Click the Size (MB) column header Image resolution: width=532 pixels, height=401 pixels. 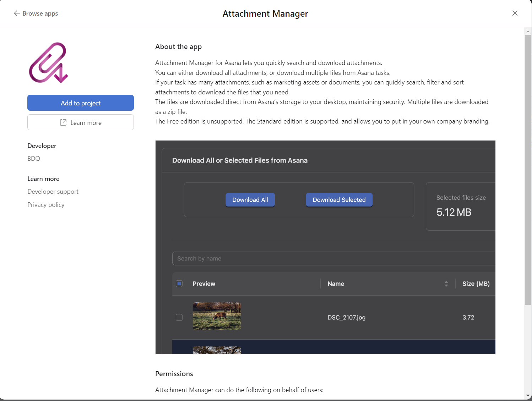[x=476, y=284]
